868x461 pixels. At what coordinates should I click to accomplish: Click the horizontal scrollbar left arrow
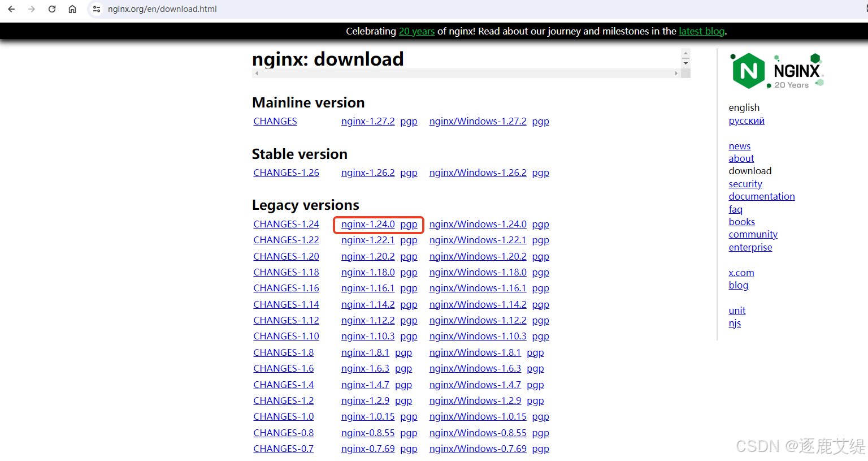(257, 73)
